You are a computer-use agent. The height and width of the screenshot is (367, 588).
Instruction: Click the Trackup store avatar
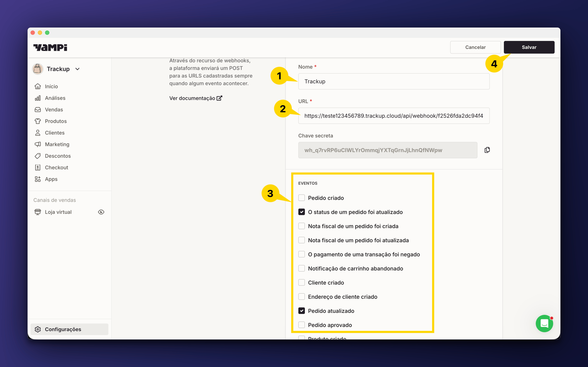(x=38, y=69)
